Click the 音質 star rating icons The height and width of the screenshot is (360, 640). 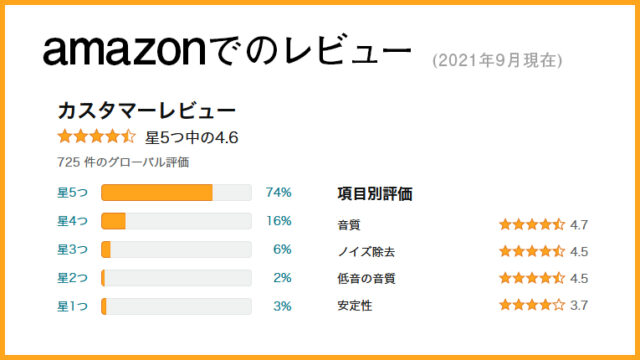click(532, 224)
